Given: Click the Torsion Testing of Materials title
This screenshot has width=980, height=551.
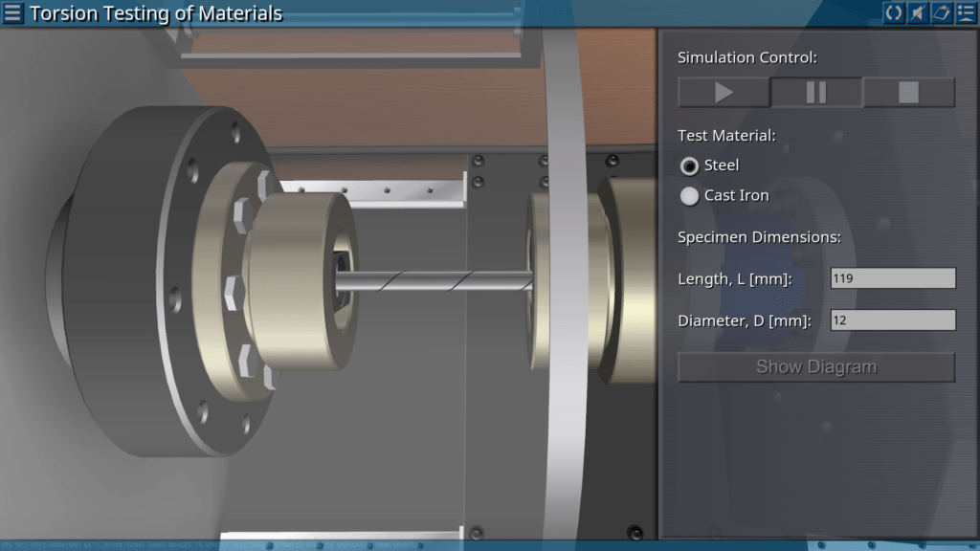Looking at the screenshot, I should pyautogui.click(x=156, y=13).
